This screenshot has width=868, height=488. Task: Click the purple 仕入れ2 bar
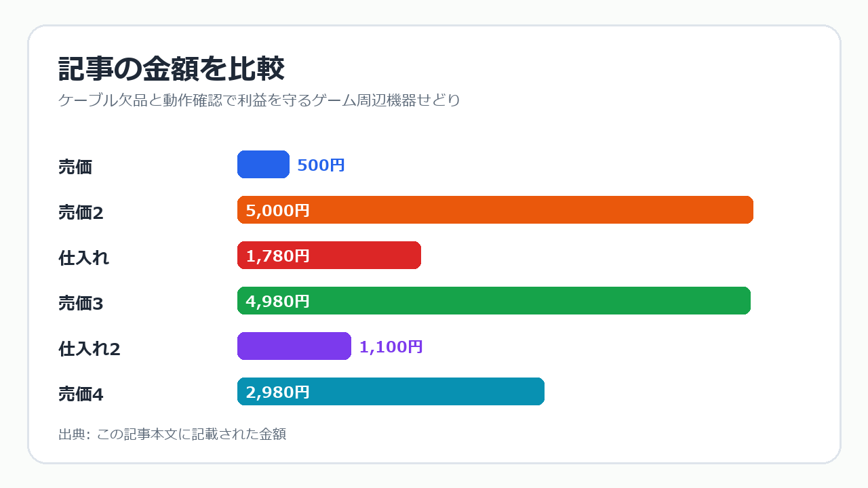(x=294, y=346)
